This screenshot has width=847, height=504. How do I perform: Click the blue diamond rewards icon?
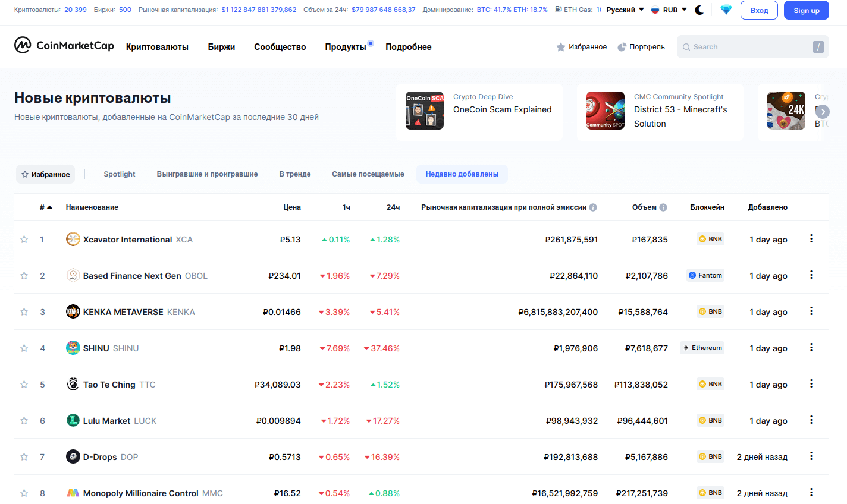(726, 10)
